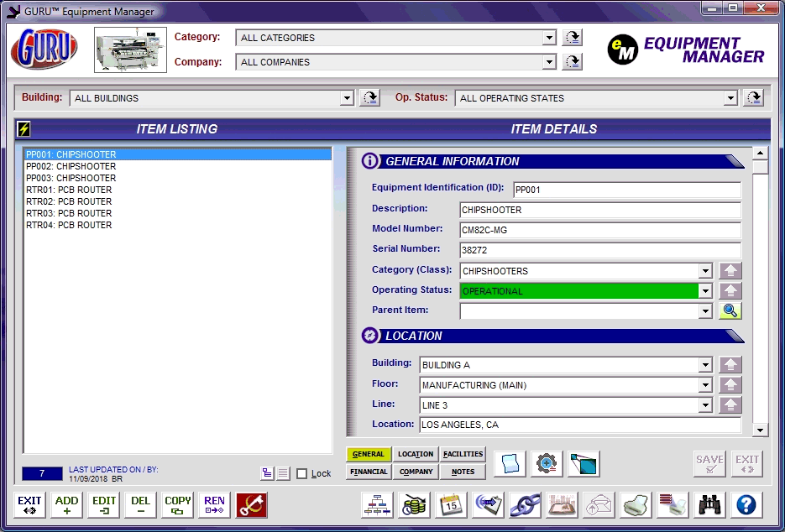The width and height of the screenshot is (785, 532).
Task: Expand the Category (Class) dropdown
Action: click(705, 271)
